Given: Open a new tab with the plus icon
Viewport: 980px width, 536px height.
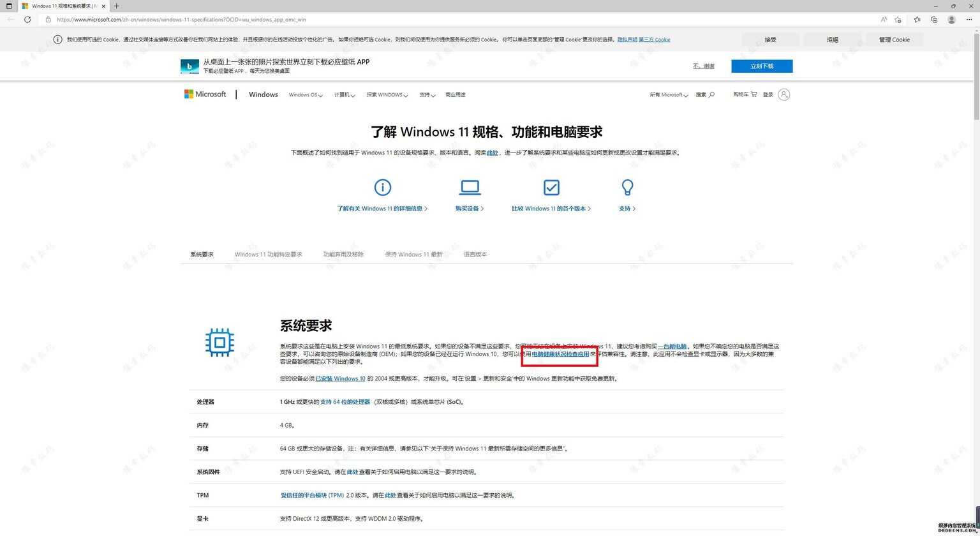Looking at the screenshot, I should coord(116,6).
